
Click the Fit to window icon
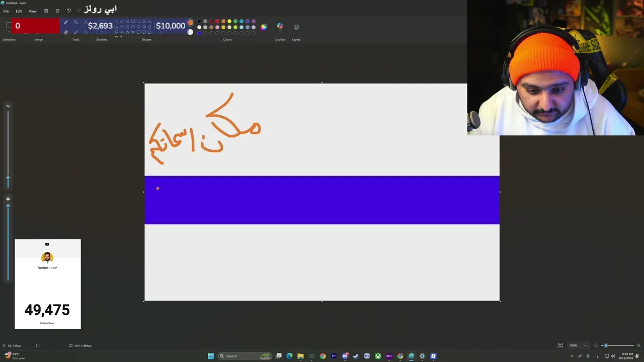[x=560, y=345]
